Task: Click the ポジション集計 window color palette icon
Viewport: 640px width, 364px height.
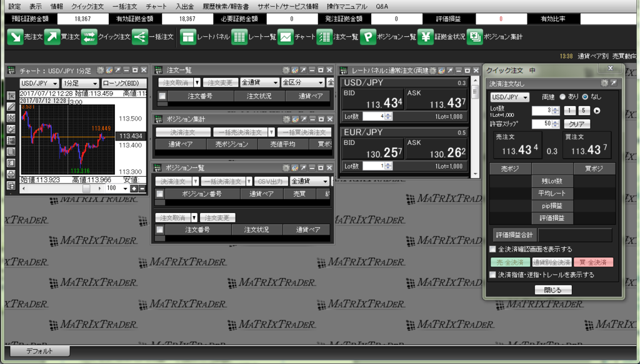Action: click(x=295, y=119)
